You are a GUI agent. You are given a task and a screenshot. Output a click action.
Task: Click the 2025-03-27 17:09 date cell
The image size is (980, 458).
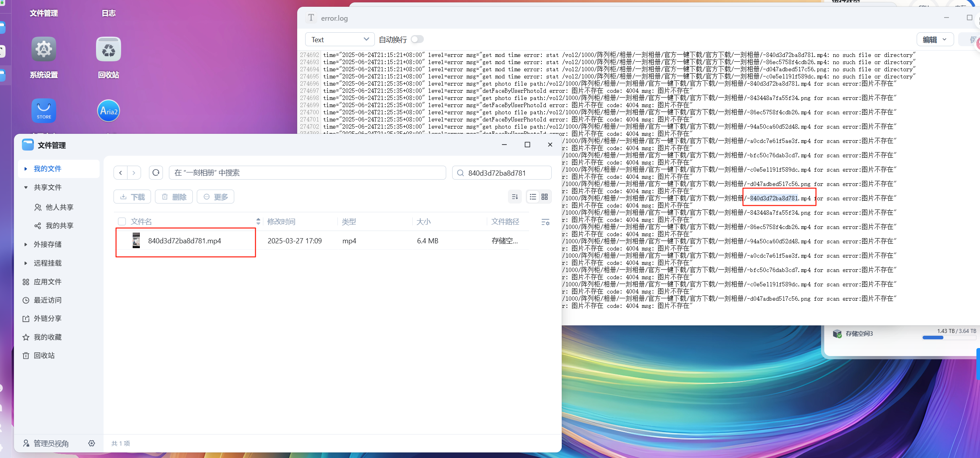[294, 241]
